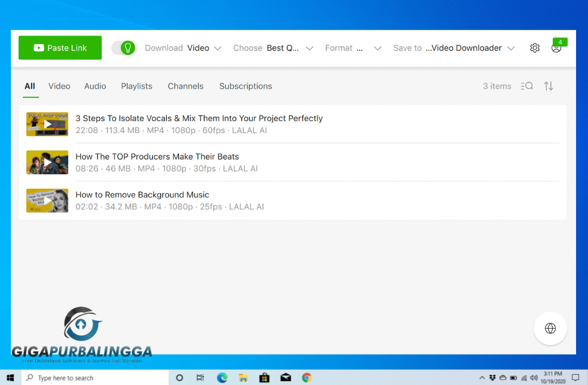This screenshot has height=385, width=588.
Task: View the Subscriptions tab
Action: 245,86
